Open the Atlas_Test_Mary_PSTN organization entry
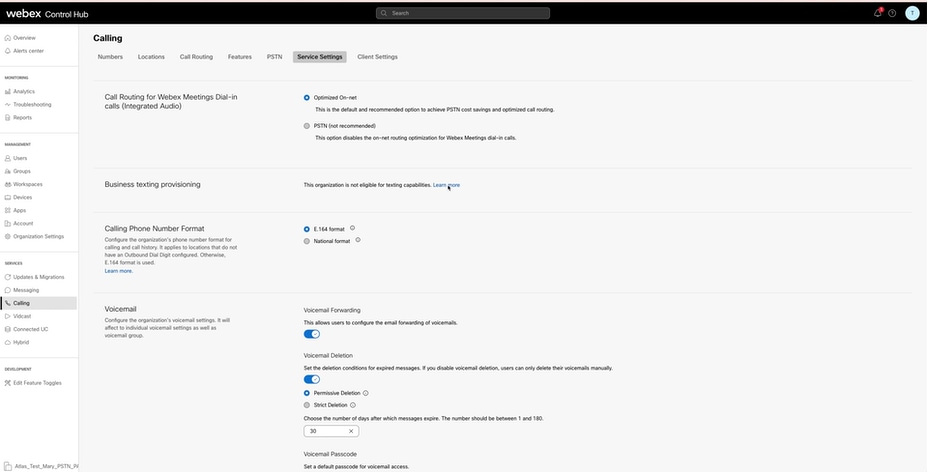This screenshot has width=928, height=472. 41,466
